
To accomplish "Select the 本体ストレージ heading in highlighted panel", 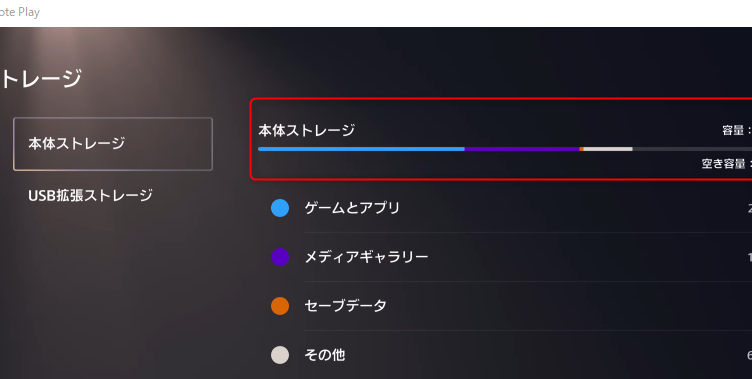I will point(306,130).
